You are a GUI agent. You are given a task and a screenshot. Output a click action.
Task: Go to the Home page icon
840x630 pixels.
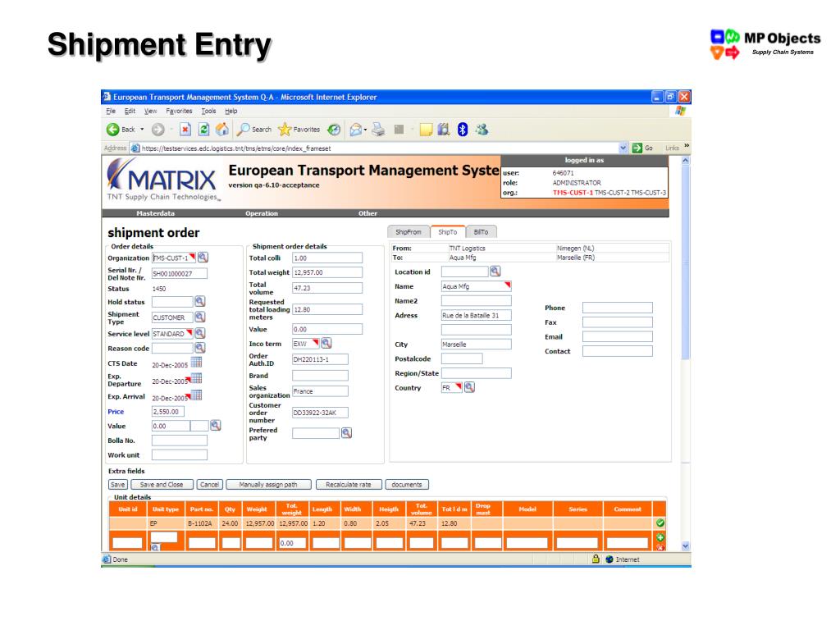click(x=221, y=130)
